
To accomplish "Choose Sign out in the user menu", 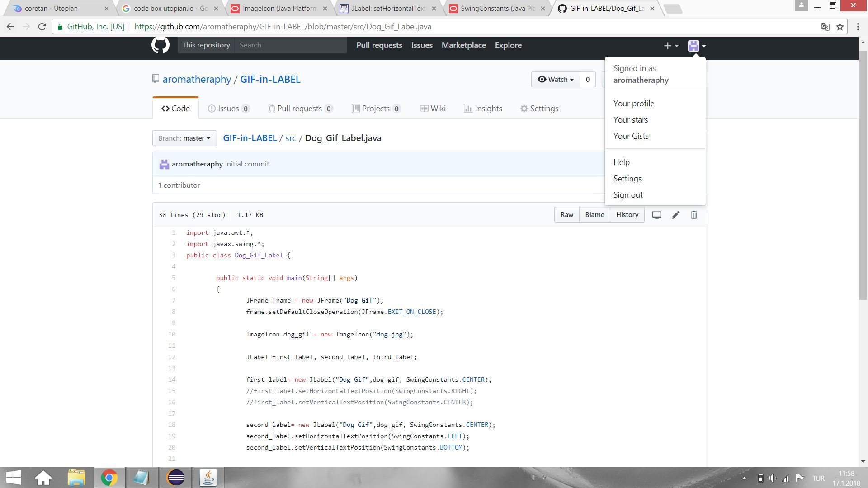I will point(655,195).
